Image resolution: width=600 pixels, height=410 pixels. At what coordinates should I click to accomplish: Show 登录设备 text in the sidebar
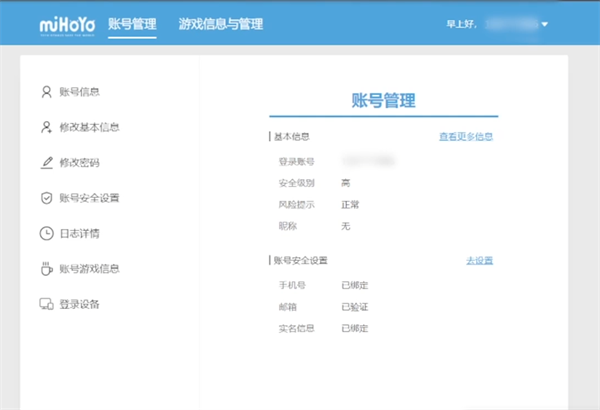coord(79,304)
